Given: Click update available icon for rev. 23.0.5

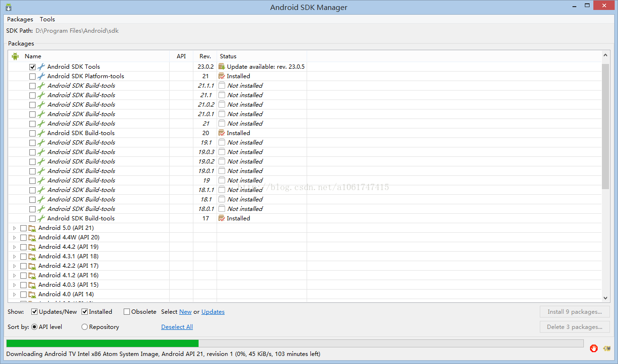Looking at the screenshot, I should click(x=221, y=67).
